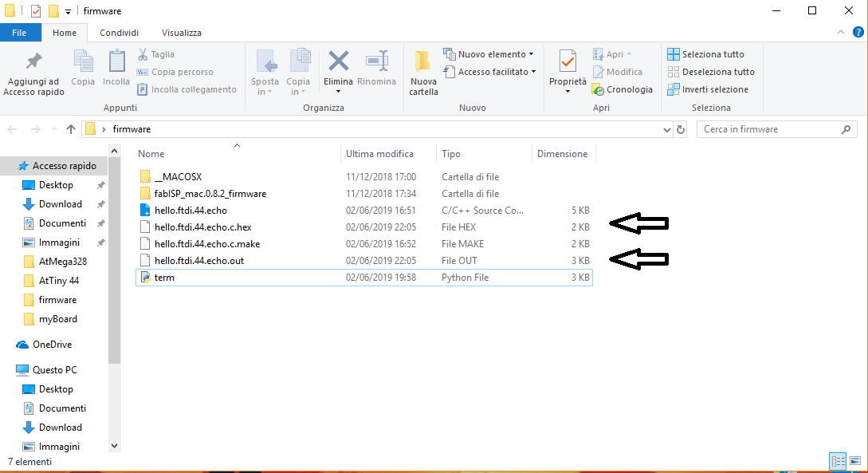This screenshot has height=473, width=868.
Task: Switch to details view layout icon
Action: tap(838, 461)
